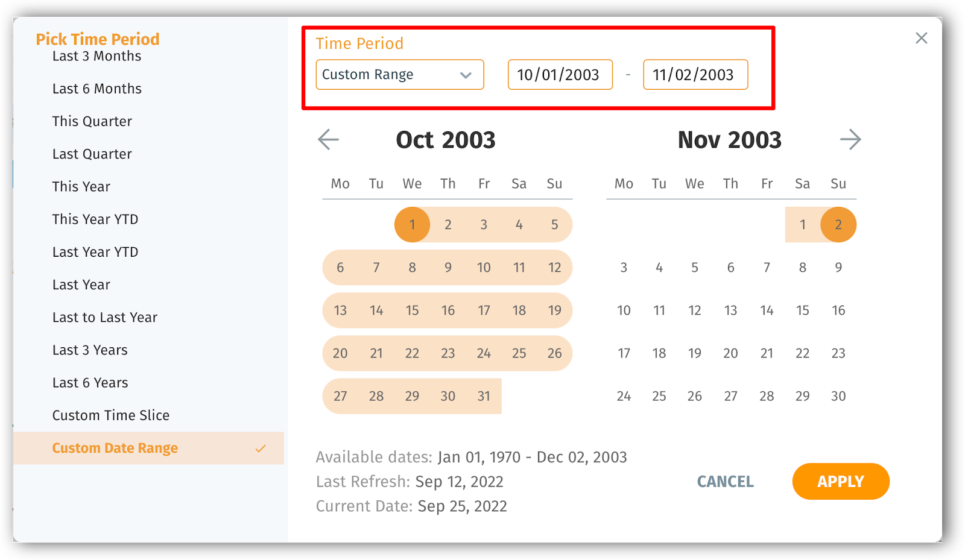Choose Last Year YTD option
Viewport: 965px width, 560px height.
click(95, 251)
